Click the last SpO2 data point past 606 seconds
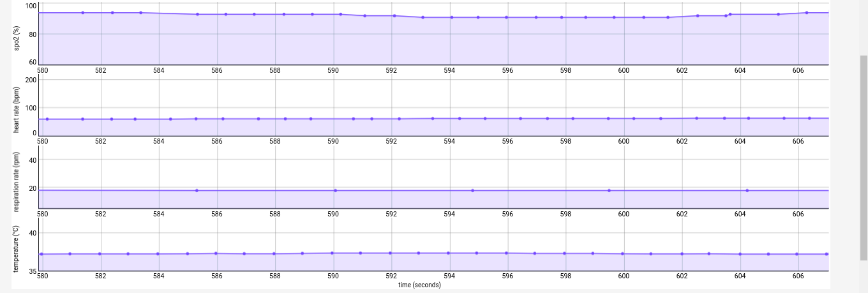This screenshot has width=868, height=293. 807,13
